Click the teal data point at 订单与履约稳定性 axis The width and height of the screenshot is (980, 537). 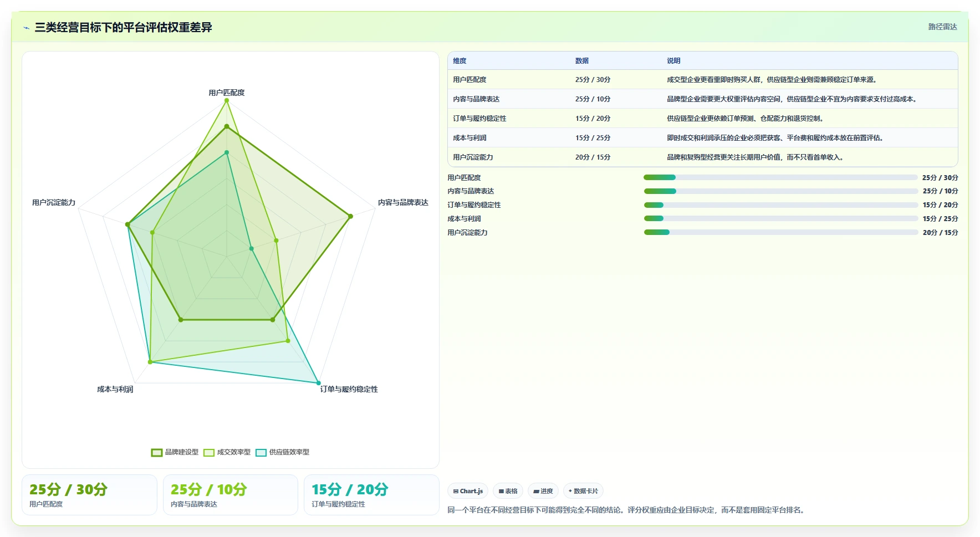(x=318, y=383)
